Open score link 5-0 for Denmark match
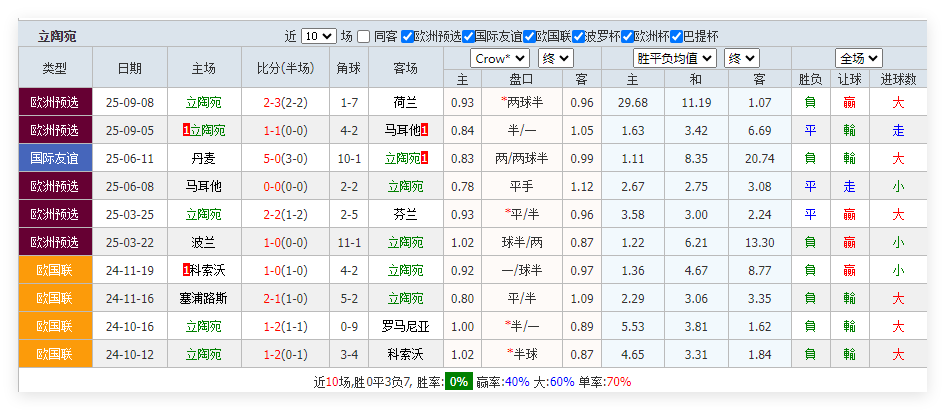Screen dimensions: 945x410 click(x=270, y=158)
